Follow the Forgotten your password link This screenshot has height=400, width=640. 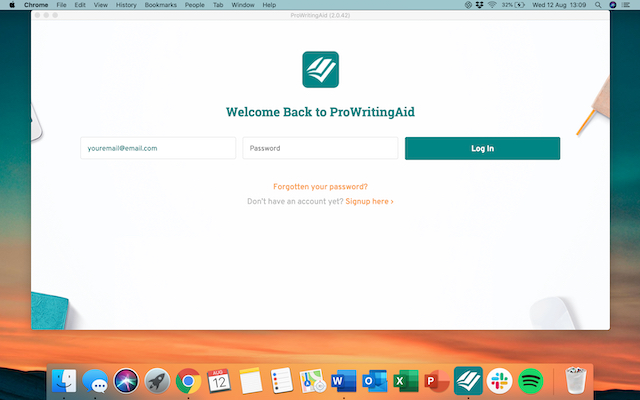pyautogui.click(x=320, y=187)
